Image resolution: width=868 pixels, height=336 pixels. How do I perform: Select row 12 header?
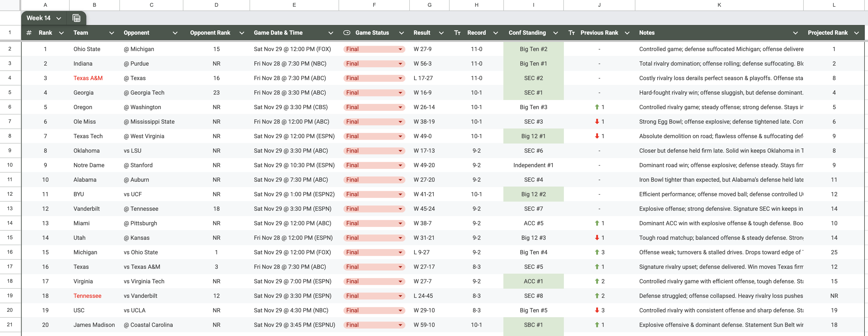10,194
